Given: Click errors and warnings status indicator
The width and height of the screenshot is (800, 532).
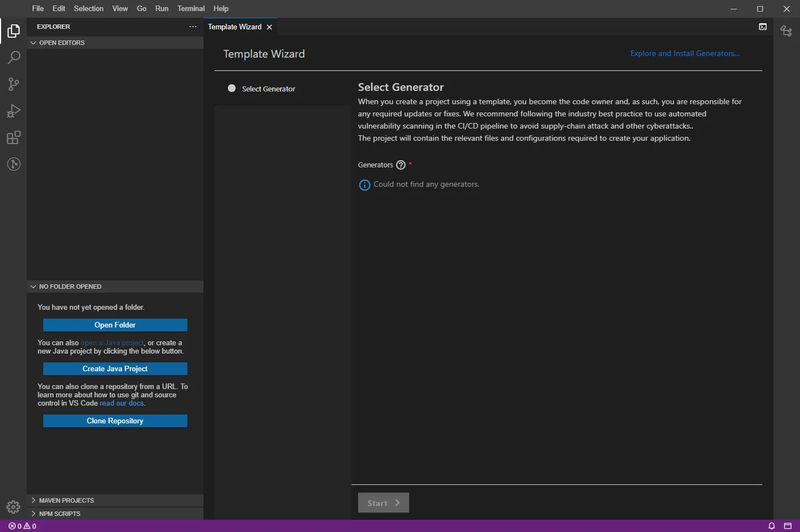Looking at the screenshot, I should coord(23,526).
